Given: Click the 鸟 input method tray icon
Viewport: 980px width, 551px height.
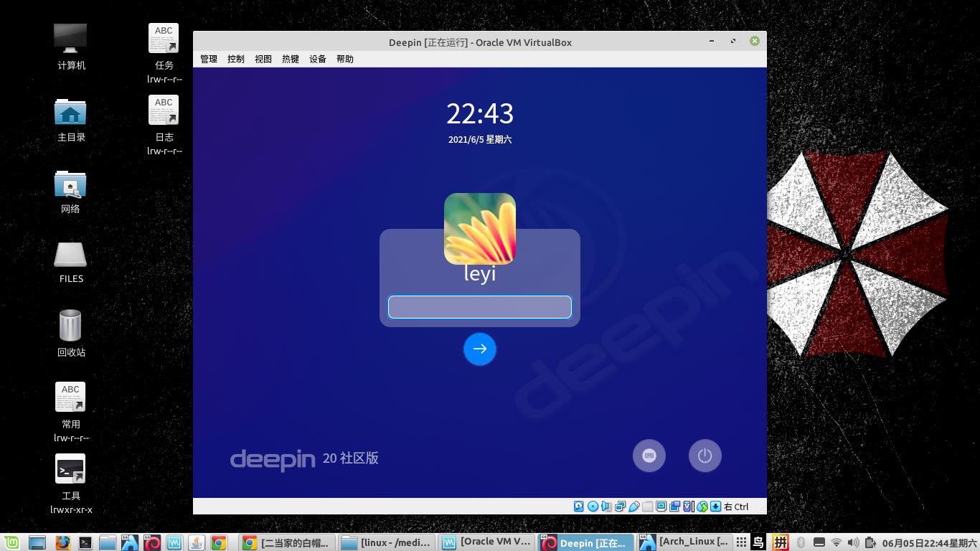Looking at the screenshot, I should coord(758,542).
